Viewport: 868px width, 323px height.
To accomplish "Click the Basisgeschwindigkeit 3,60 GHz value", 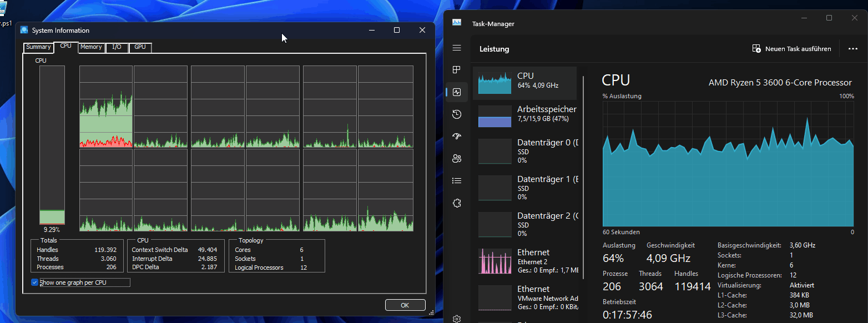I will (803, 245).
